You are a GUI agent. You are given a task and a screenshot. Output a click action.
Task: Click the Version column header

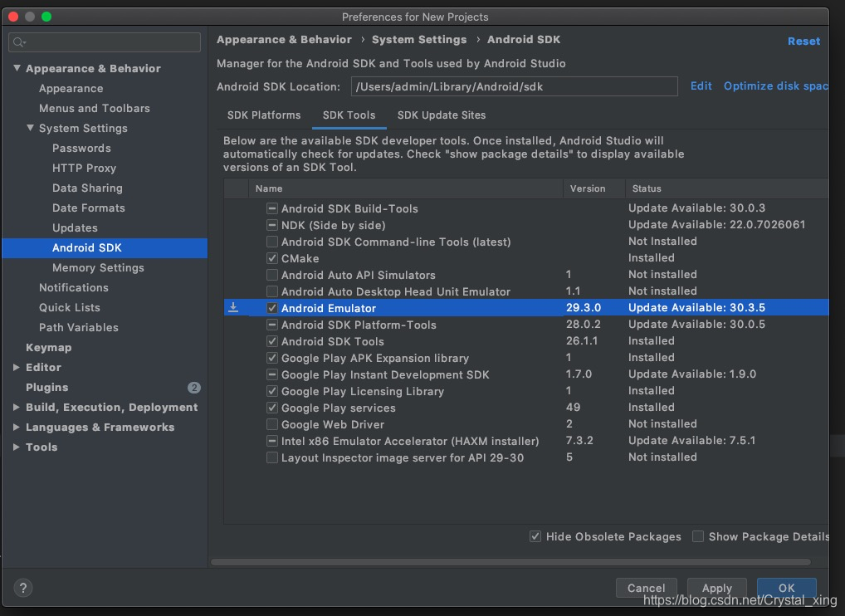click(x=593, y=188)
